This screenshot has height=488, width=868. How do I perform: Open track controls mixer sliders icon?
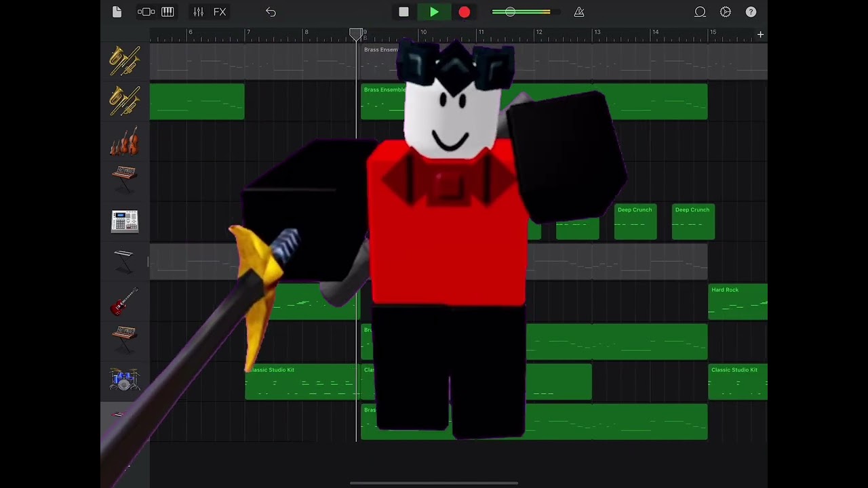pyautogui.click(x=198, y=12)
